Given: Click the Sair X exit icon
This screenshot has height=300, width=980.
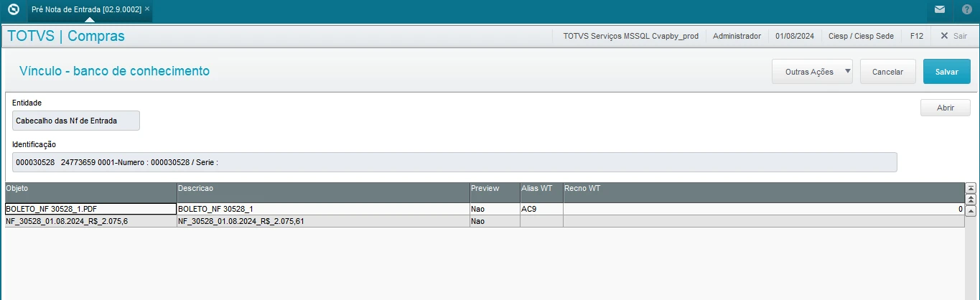Looking at the screenshot, I should [x=944, y=35].
